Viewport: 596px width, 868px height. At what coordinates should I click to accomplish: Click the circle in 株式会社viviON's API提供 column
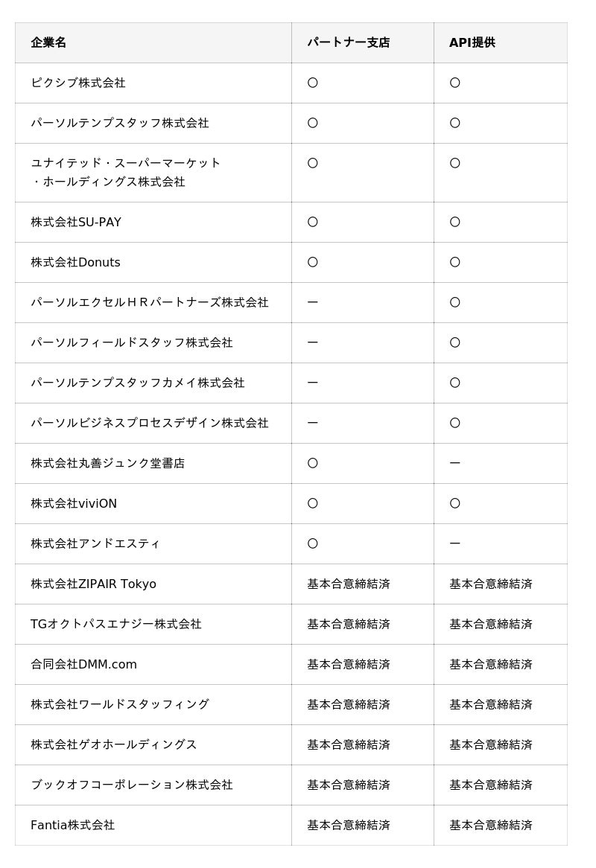tap(454, 503)
